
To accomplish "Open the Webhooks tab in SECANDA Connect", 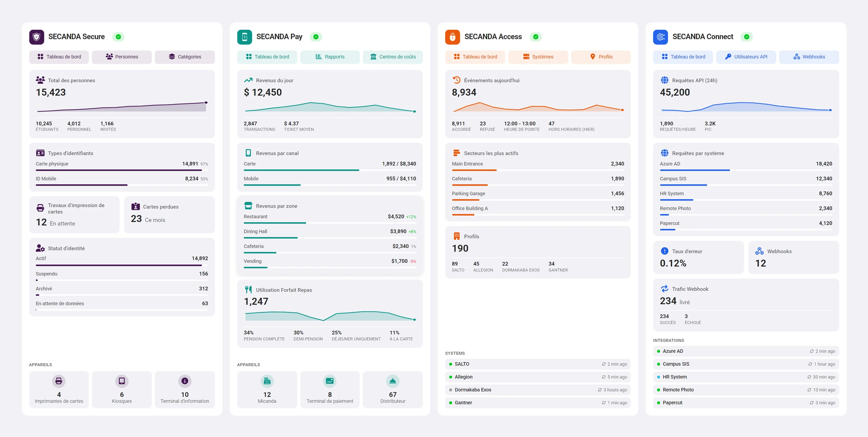I will [x=809, y=57].
